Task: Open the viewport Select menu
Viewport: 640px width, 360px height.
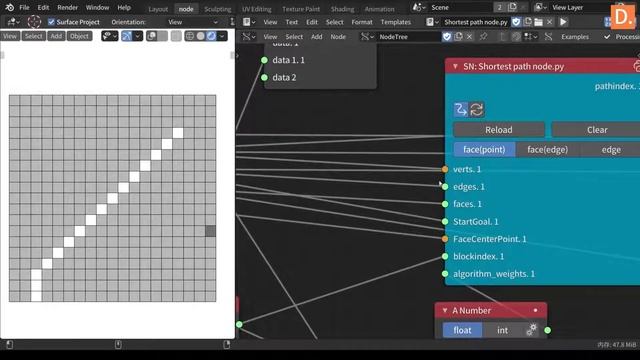Action: point(33,36)
